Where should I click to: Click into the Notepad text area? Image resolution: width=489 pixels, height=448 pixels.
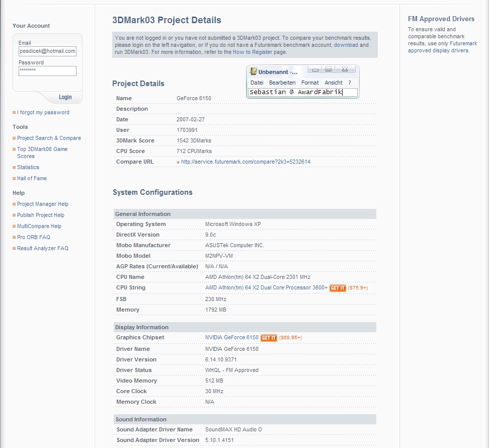[x=302, y=92]
